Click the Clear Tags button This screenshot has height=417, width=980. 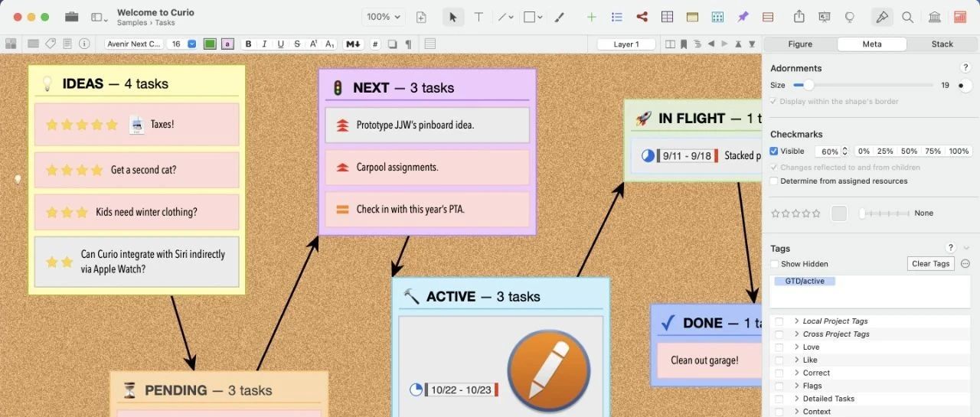point(931,264)
